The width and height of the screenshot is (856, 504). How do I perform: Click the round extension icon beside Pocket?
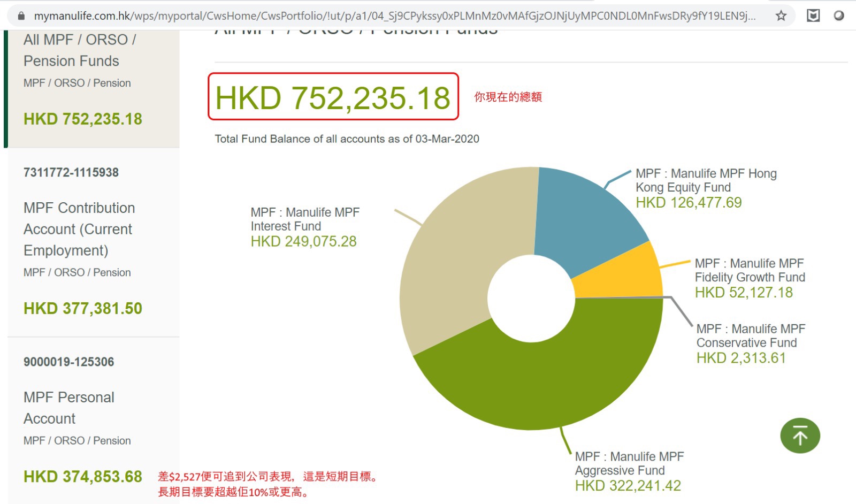point(839,16)
